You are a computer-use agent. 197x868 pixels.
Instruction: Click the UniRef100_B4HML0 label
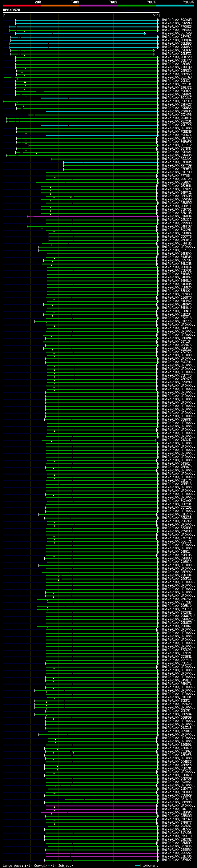click(x=177, y=280)
